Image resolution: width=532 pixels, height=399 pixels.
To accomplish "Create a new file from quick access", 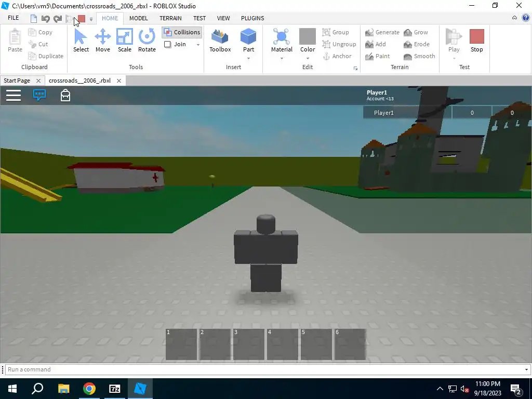I will pos(34,19).
